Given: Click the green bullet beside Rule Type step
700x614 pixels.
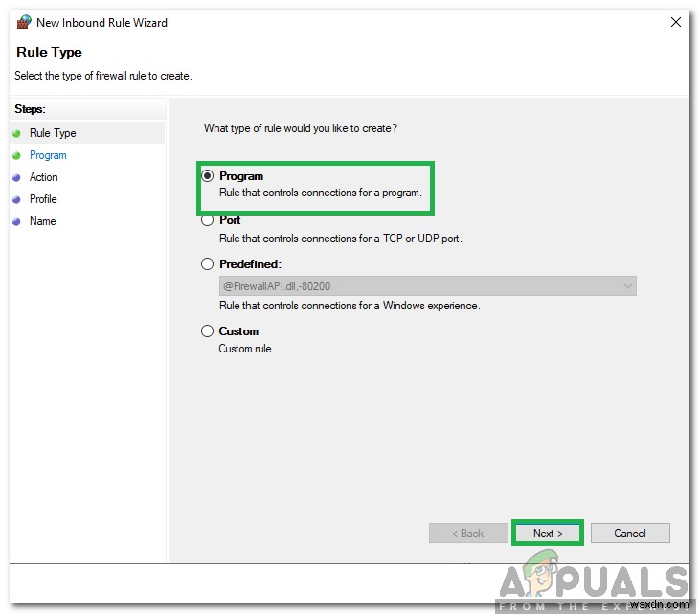Looking at the screenshot, I should tap(17, 133).
